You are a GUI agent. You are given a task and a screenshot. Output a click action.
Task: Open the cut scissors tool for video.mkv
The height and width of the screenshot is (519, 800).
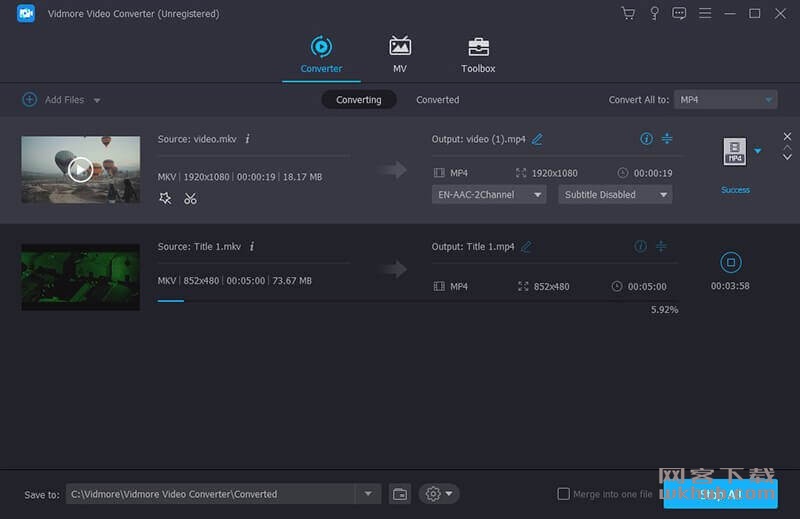[x=190, y=198]
